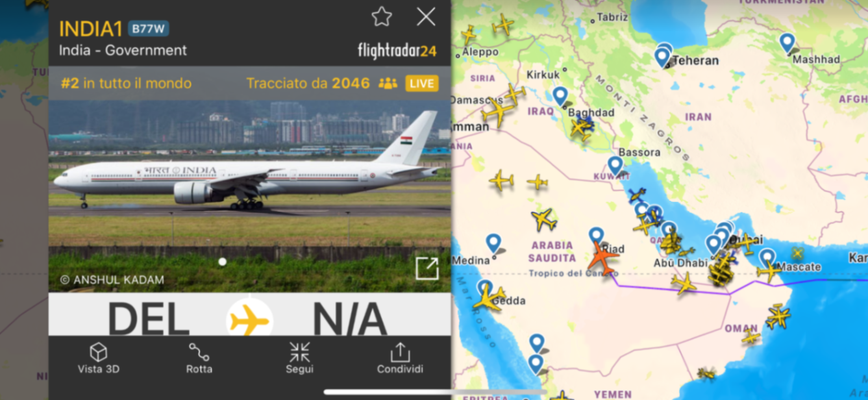868x400 pixels.
Task: Tap the Boeing 777 aircraft photo
Action: pos(250,196)
